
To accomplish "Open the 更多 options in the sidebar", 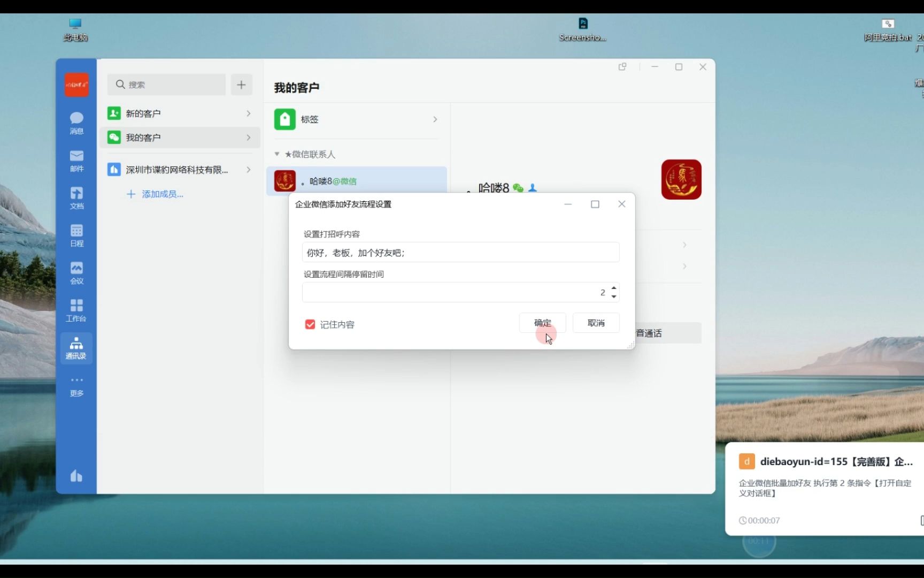I will click(76, 386).
